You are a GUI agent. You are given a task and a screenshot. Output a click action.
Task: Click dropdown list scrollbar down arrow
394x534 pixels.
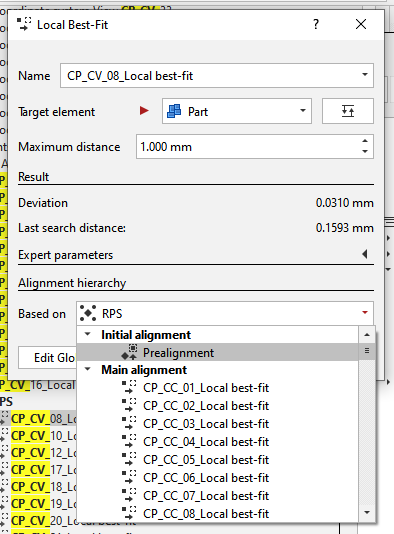pos(367,513)
